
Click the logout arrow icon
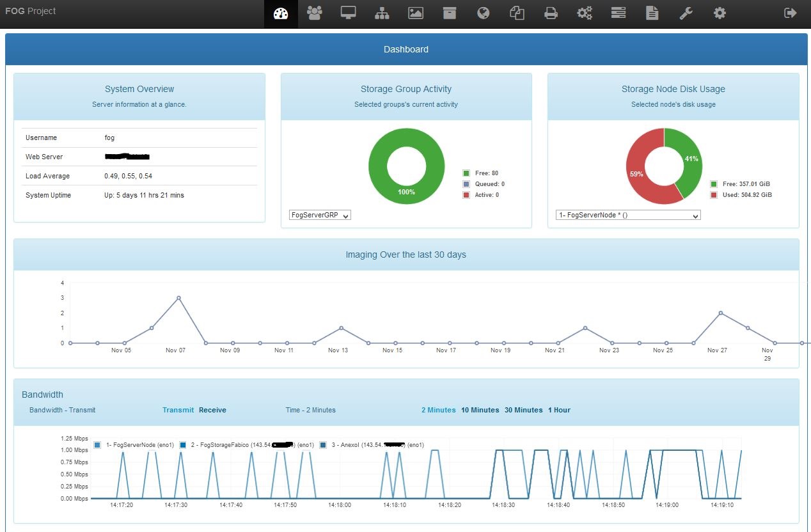click(791, 13)
